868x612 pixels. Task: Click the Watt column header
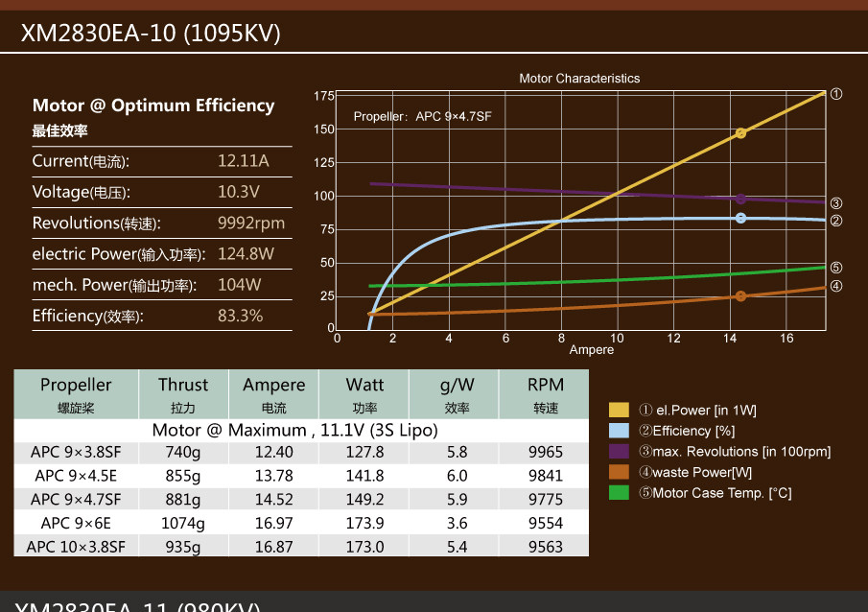pos(364,394)
